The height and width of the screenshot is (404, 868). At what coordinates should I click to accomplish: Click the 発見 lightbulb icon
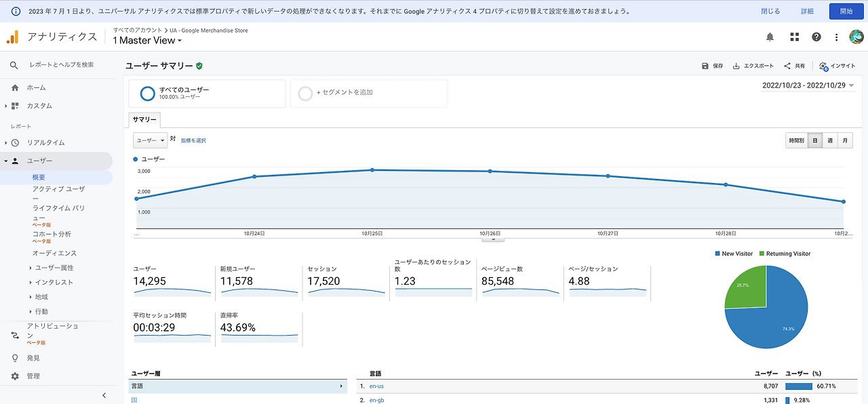pyautogui.click(x=15, y=358)
